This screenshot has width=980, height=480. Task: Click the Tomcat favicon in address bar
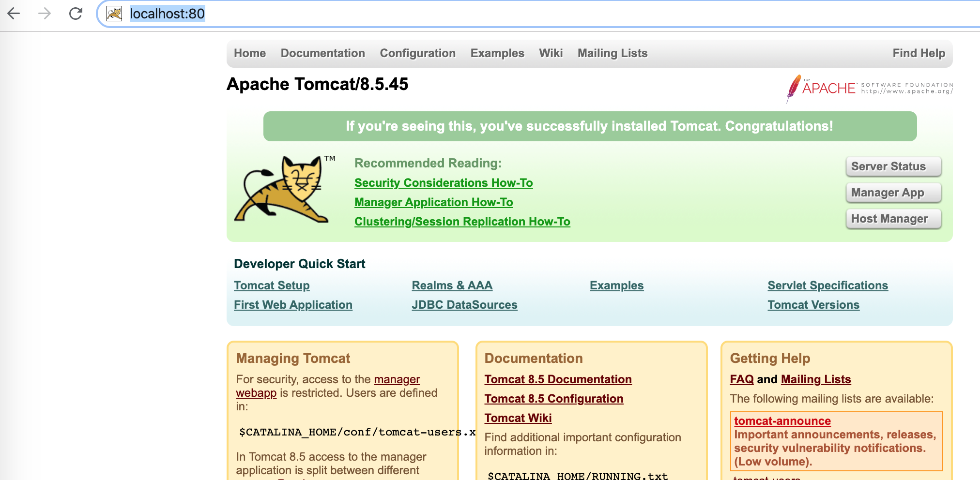[114, 14]
